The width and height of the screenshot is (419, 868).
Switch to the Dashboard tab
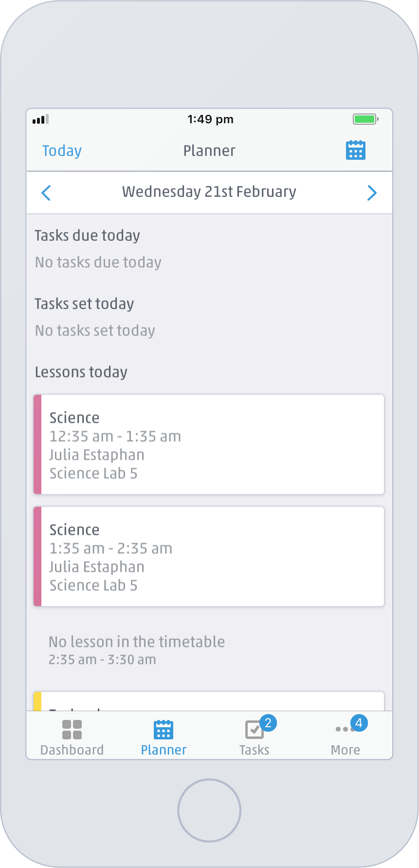tap(72, 736)
